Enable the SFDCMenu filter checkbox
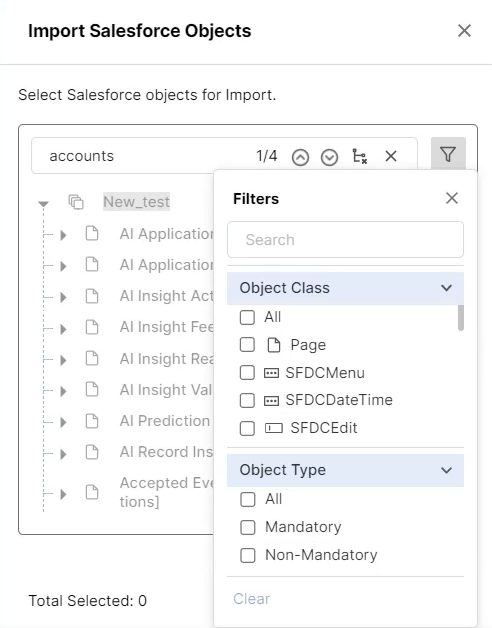492x628 pixels. [247, 372]
